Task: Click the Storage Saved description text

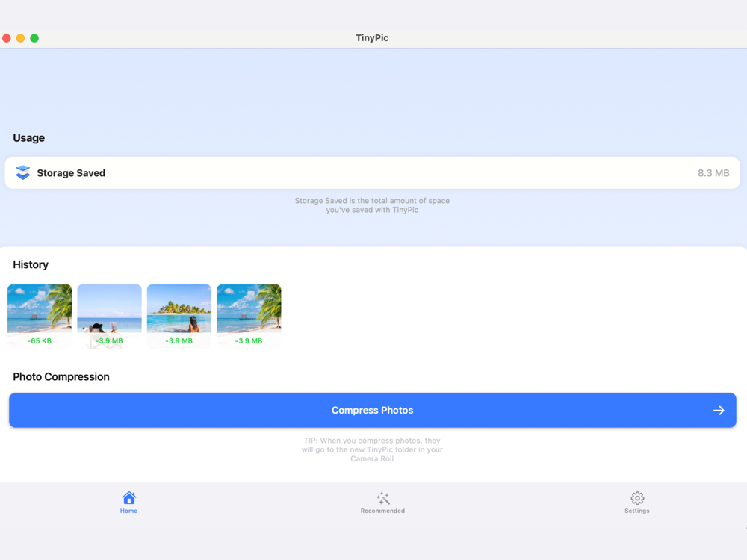Action: (x=372, y=205)
